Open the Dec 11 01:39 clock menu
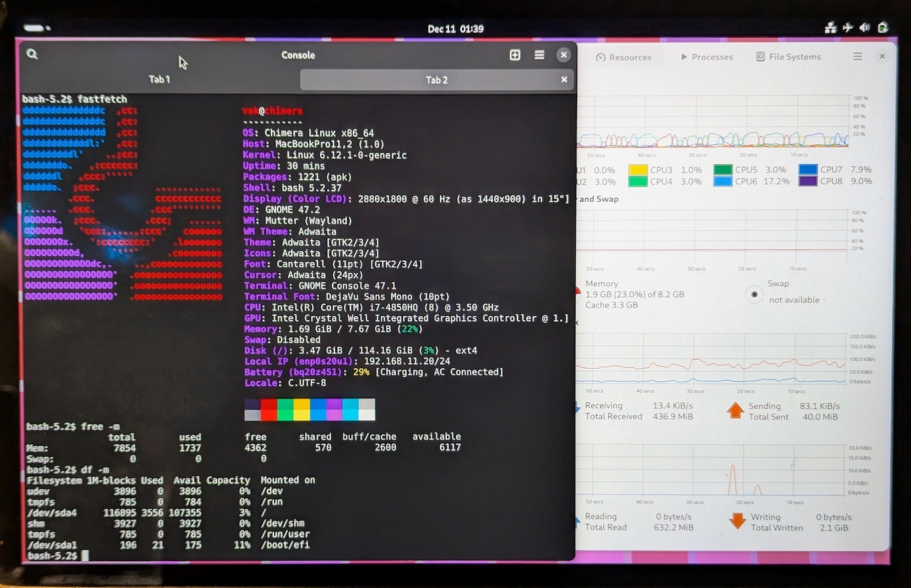The image size is (911, 588). point(455,29)
